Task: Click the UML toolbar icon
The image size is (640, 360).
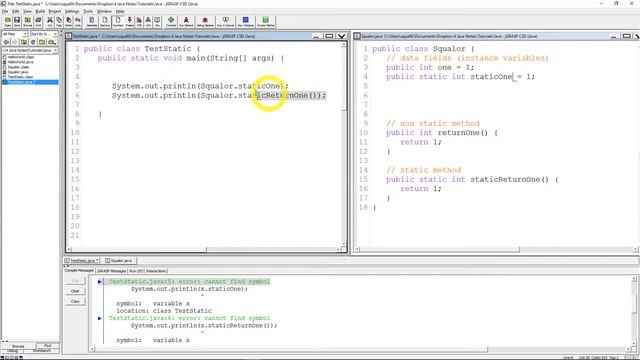Action: click(148, 22)
